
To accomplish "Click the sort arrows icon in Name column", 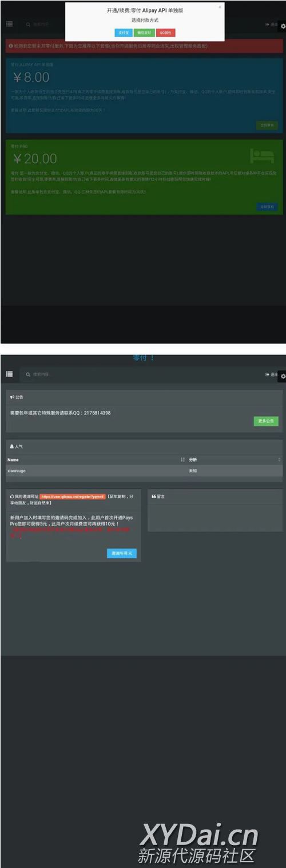I will 182,459.
